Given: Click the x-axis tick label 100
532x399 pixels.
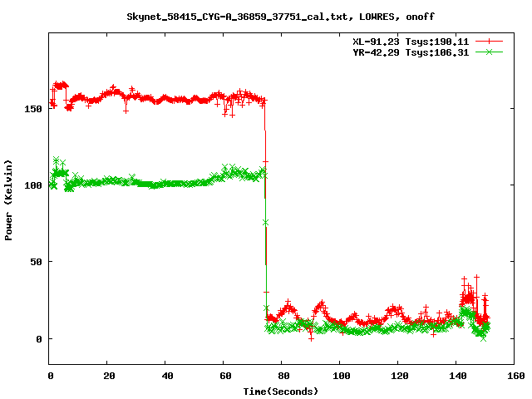Looking at the screenshot, I should tap(342, 376).
